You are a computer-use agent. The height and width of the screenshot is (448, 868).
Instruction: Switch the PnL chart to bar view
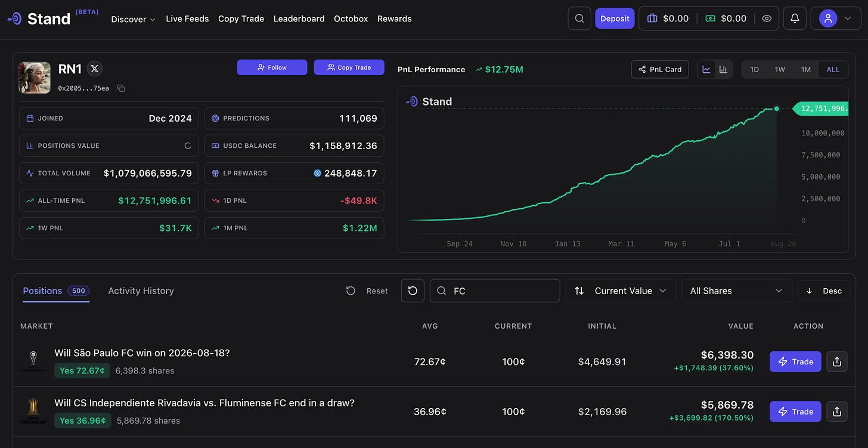pyautogui.click(x=723, y=69)
